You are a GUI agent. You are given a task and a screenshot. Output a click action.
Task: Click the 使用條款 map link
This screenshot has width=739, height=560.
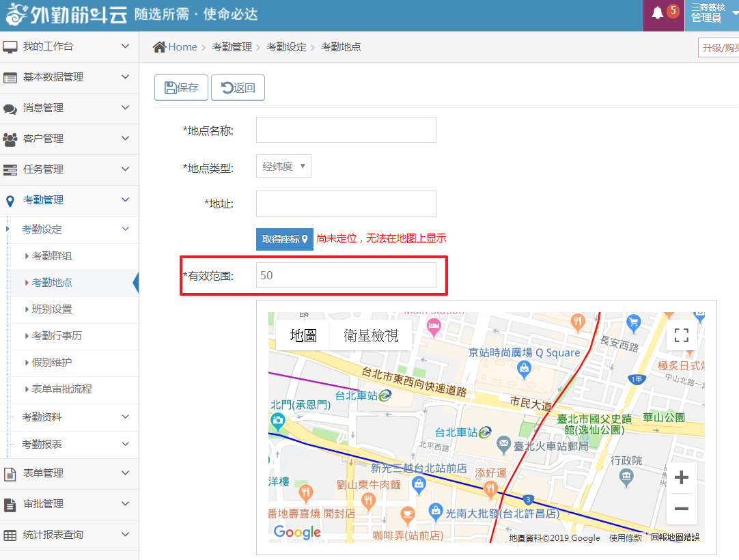pyautogui.click(x=626, y=538)
